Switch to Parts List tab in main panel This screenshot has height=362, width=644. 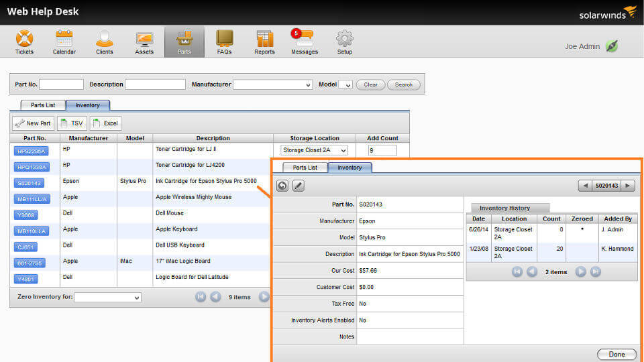43,105
